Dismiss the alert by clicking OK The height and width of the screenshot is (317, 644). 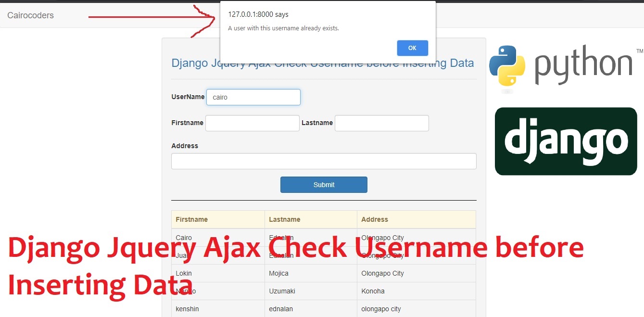412,48
